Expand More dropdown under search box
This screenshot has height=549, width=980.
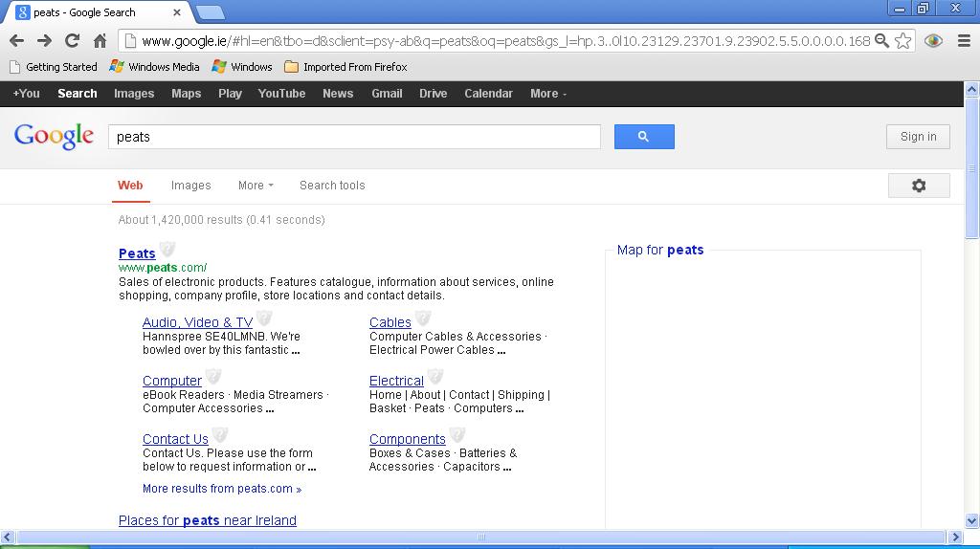[x=256, y=186]
